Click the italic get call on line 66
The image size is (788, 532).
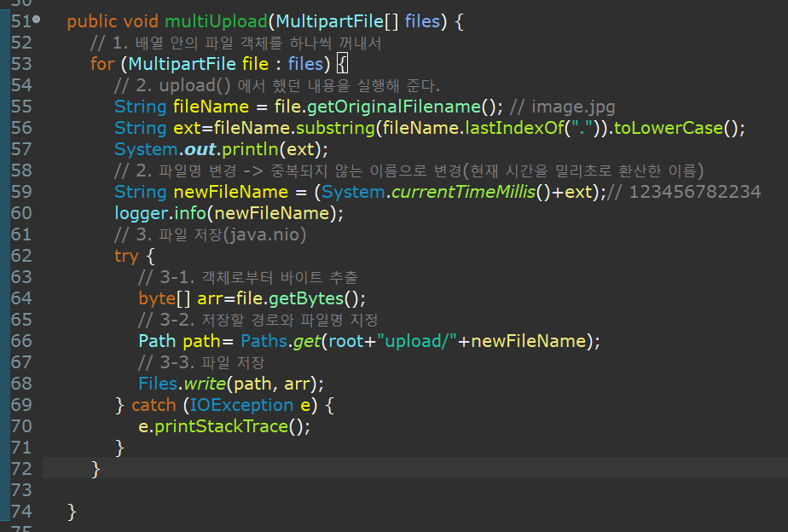point(307,342)
